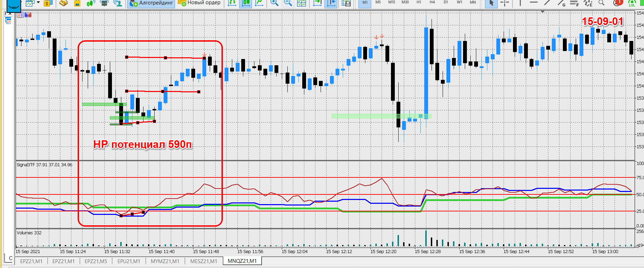Select the H1 timeframe
Screen dimensions: 644x268
coord(419,2)
